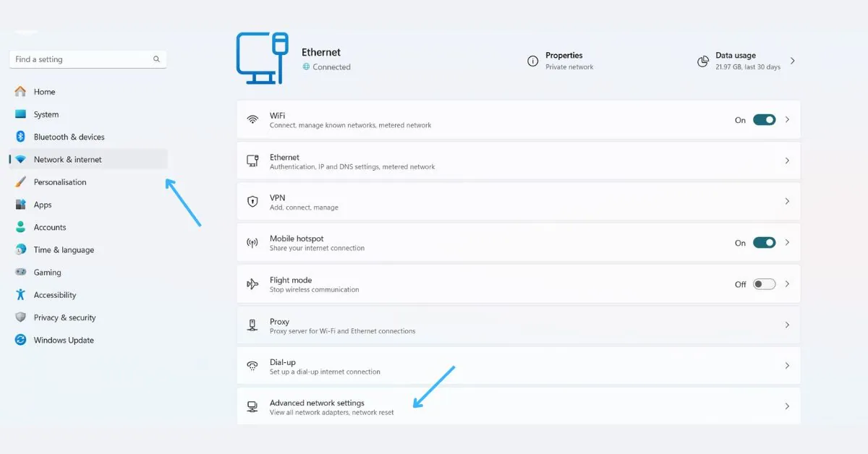Click the Network & internet wifi icon

point(20,159)
